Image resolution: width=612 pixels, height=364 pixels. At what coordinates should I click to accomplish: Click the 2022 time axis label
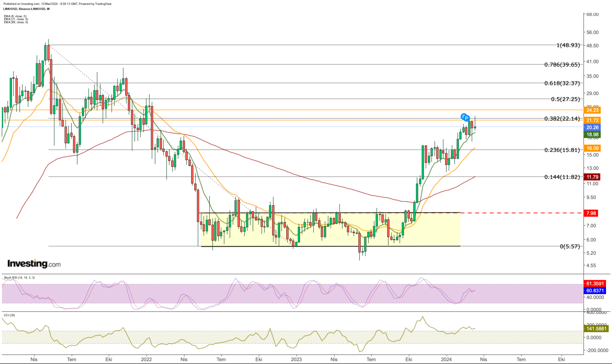coord(146,359)
